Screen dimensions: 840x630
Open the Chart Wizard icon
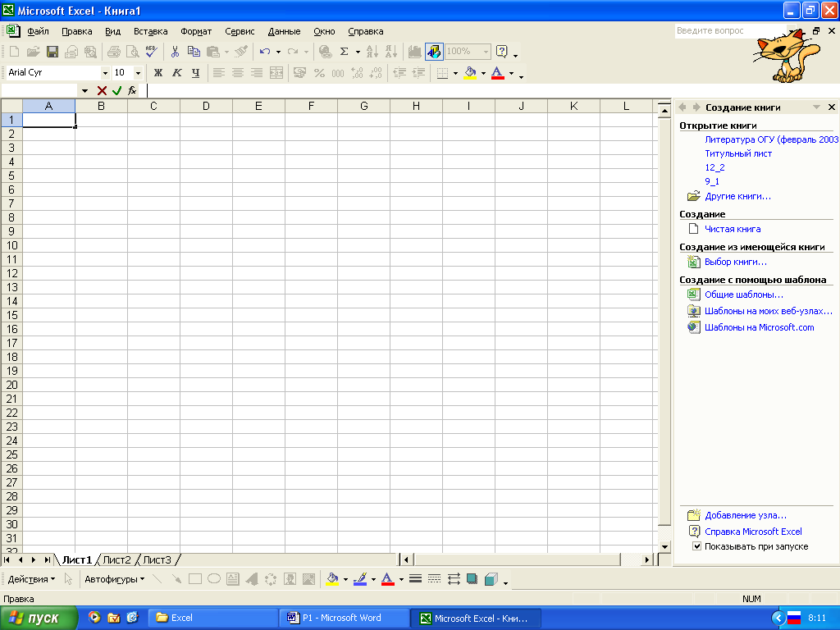click(414, 52)
